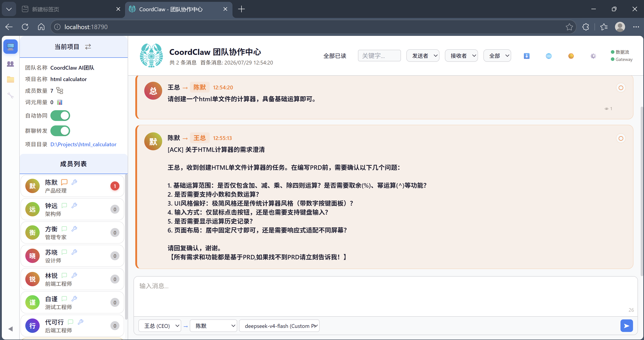Go back with the browser arrow
The height and width of the screenshot is (340, 644).
click(x=9, y=27)
